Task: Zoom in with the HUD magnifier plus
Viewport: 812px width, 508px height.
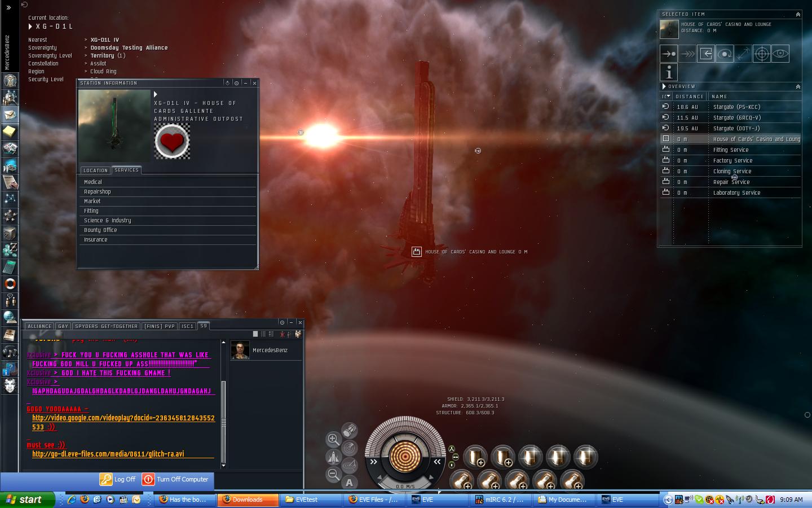Action: pos(333,439)
